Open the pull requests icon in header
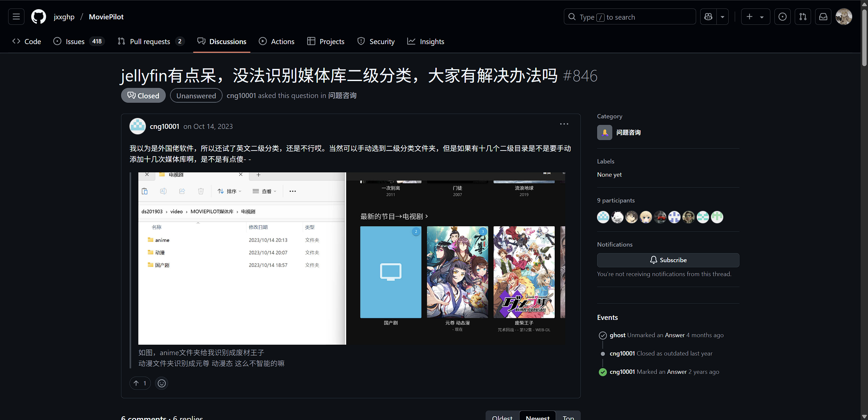Image resolution: width=868 pixels, height=420 pixels. point(803,17)
